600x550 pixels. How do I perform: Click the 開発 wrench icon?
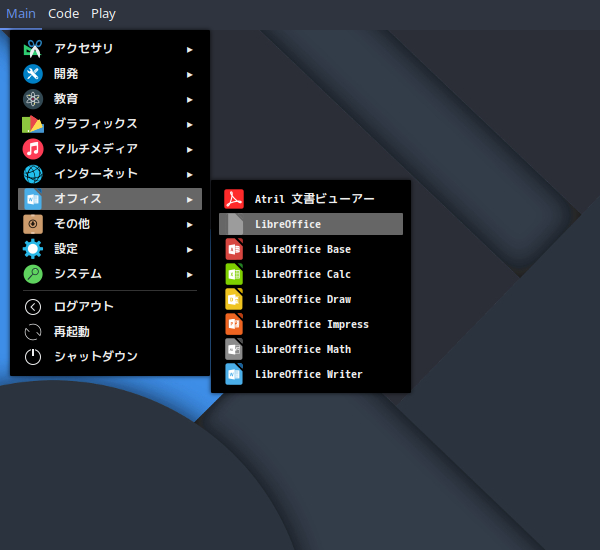coord(33,74)
